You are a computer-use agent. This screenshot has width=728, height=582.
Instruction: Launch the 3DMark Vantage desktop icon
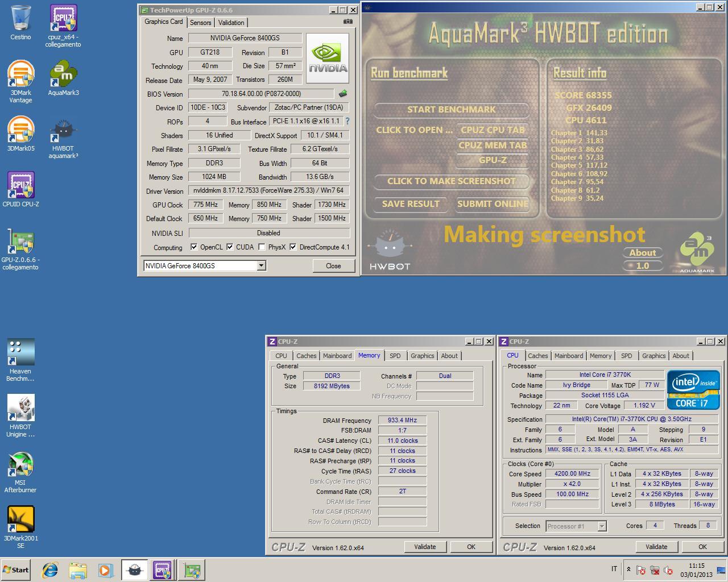[20, 81]
